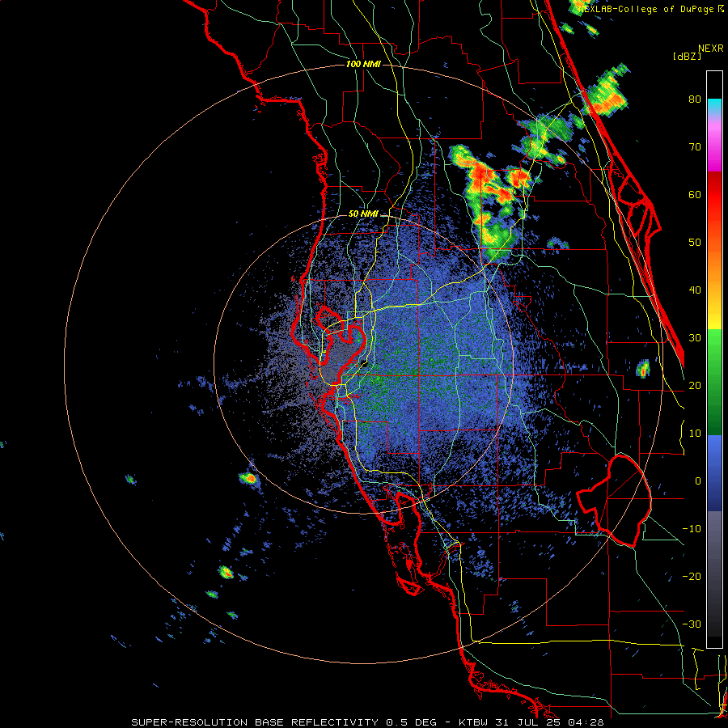Click the "SUPER-RESOLUTION BASE REFLECTIVITY" caption text
The height and width of the screenshot is (728, 728).
click(x=255, y=722)
